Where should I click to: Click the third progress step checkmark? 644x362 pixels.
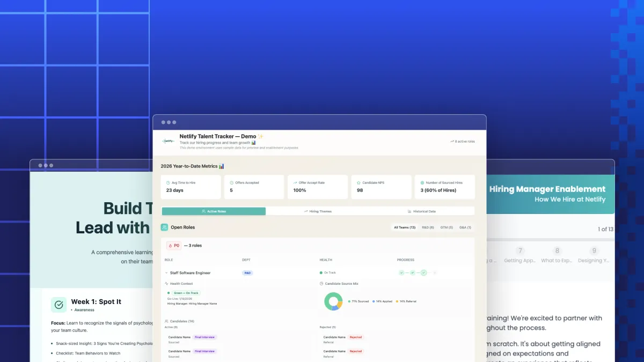(423, 273)
